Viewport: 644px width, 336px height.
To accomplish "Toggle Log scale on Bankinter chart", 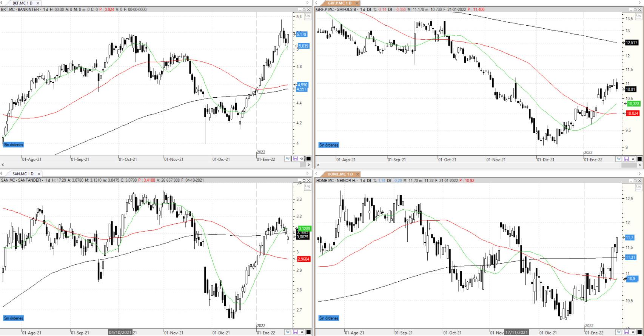I will point(308,16).
